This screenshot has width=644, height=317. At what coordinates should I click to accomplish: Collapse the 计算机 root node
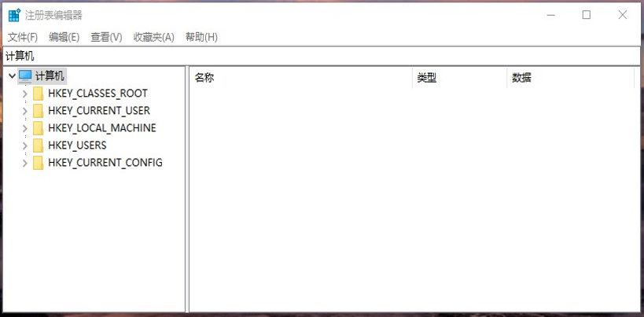pyautogui.click(x=11, y=76)
